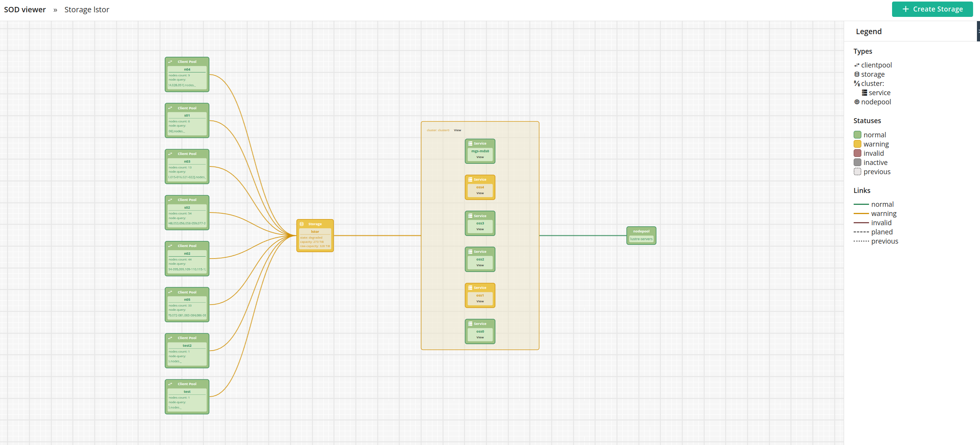Open View link of oss3 service
The width and height of the screenshot is (980, 445).
tap(480, 229)
